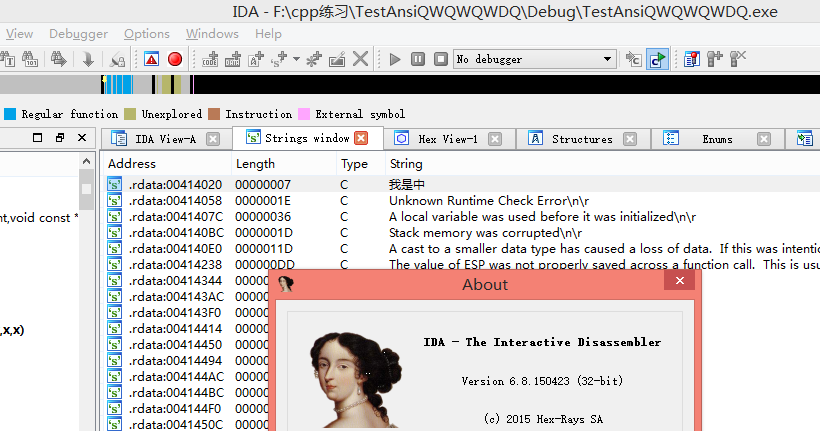Click the About dialog title portrait icon

click(x=286, y=284)
